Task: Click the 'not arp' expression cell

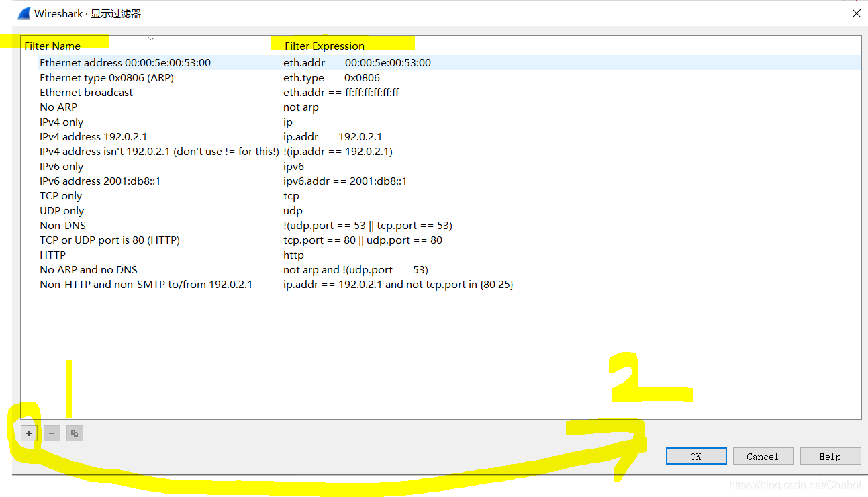Action: click(301, 107)
